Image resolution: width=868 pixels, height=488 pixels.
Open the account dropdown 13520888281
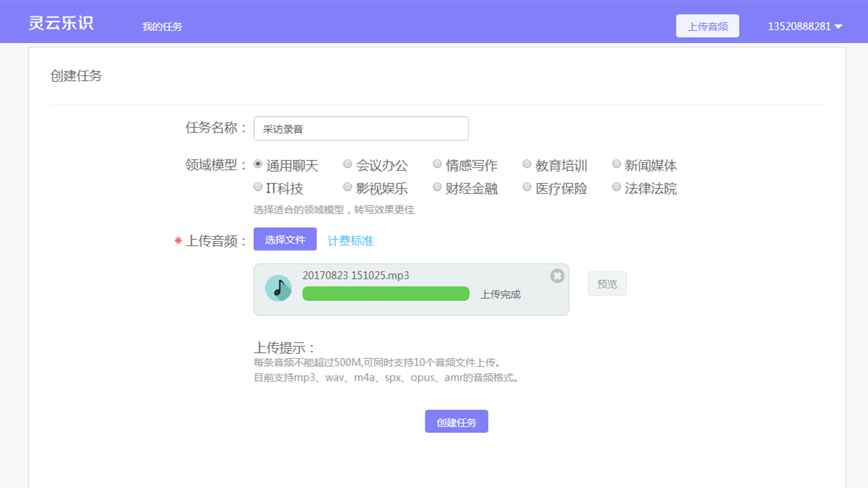(x=804, y=27)
